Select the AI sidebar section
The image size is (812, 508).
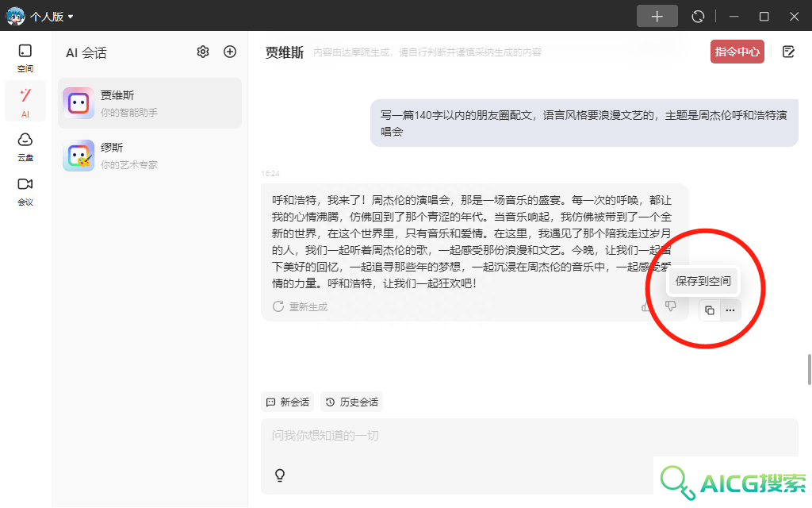[x=25, y=102]
